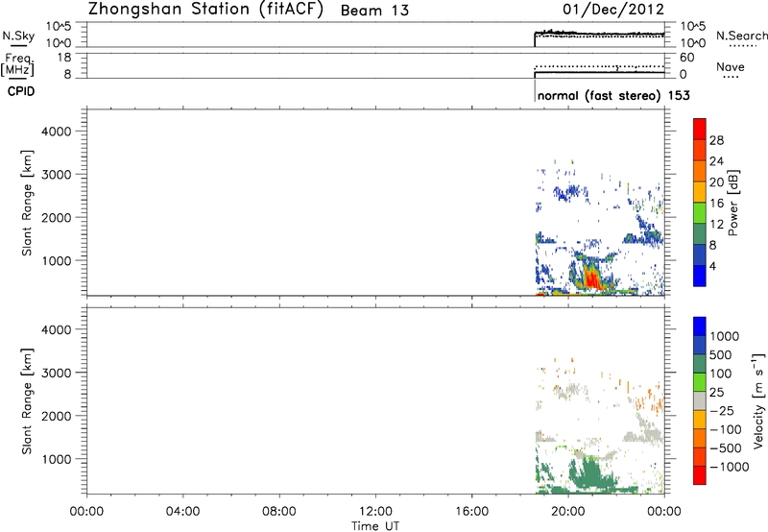Click the "16:00" time tick label

(471, 512)
